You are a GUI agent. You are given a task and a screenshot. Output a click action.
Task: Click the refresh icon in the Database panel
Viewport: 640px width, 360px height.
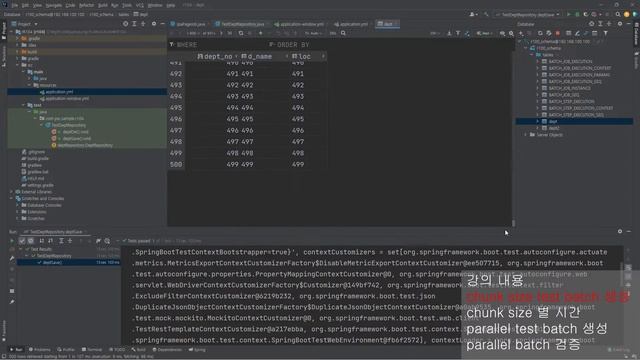point(540,33)
